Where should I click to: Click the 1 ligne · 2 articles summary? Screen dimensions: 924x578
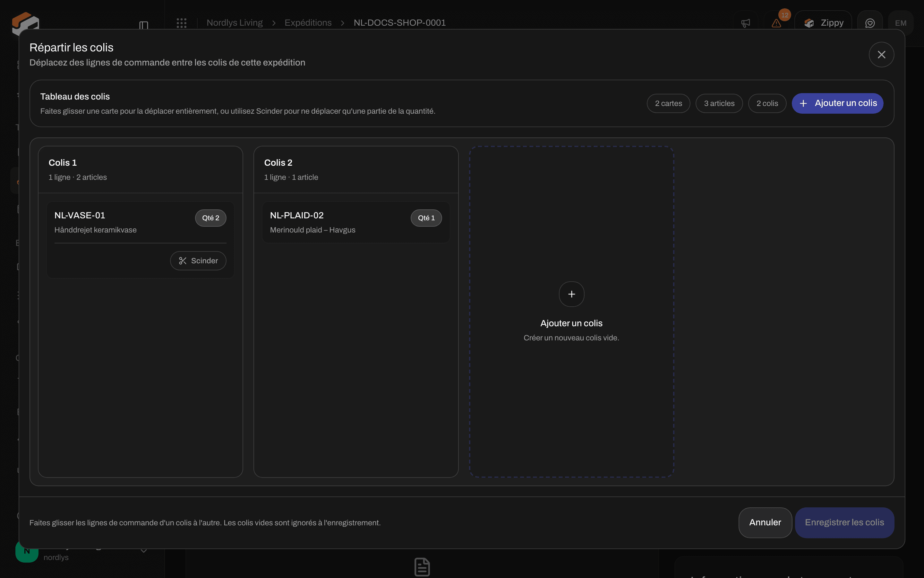click(78, 177)
